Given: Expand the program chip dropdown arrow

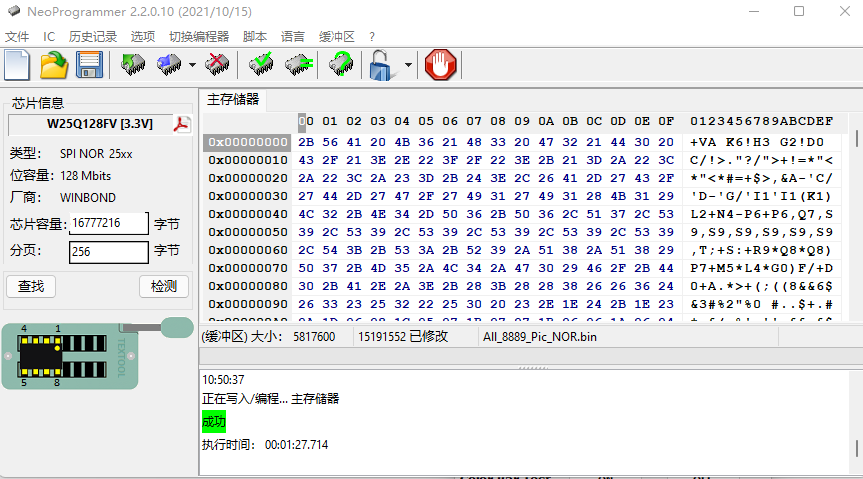Looking at the screenshot, I should click(191, 66).
